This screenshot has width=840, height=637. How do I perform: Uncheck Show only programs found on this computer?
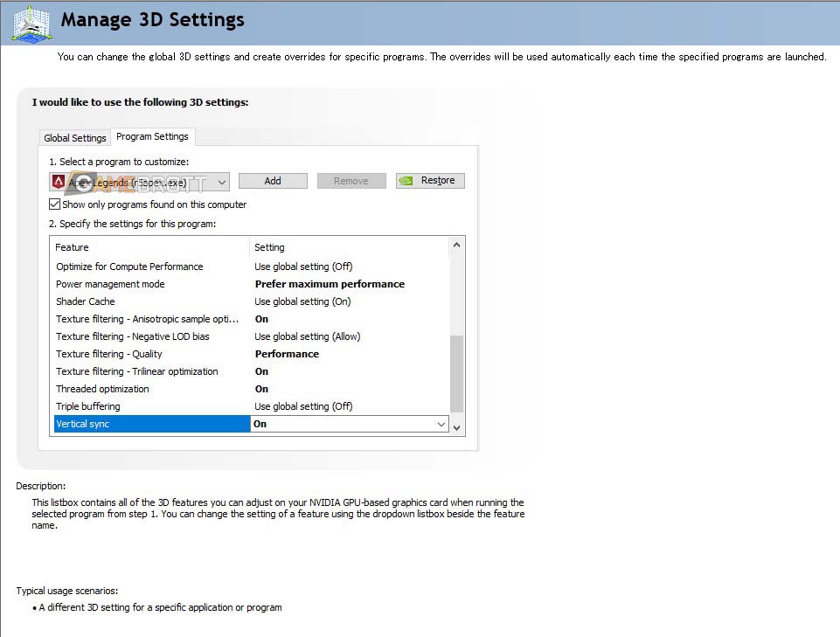(x=55, y=204)
